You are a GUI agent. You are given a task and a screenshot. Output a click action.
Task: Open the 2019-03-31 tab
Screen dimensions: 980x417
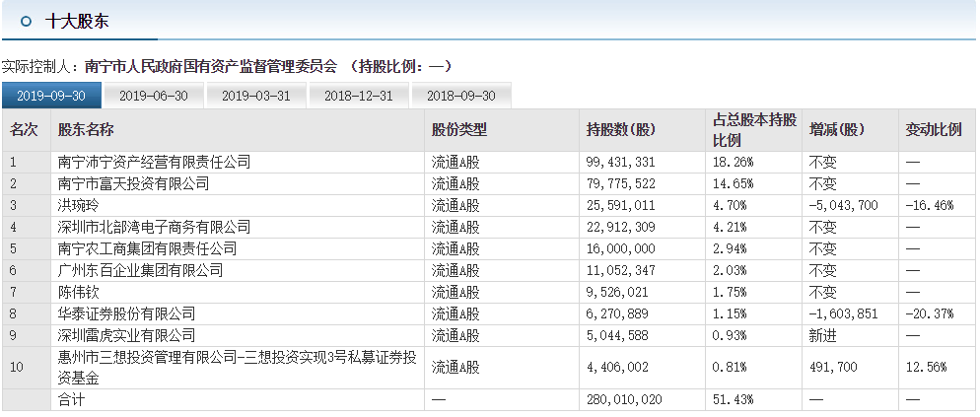tap(256, 96)
